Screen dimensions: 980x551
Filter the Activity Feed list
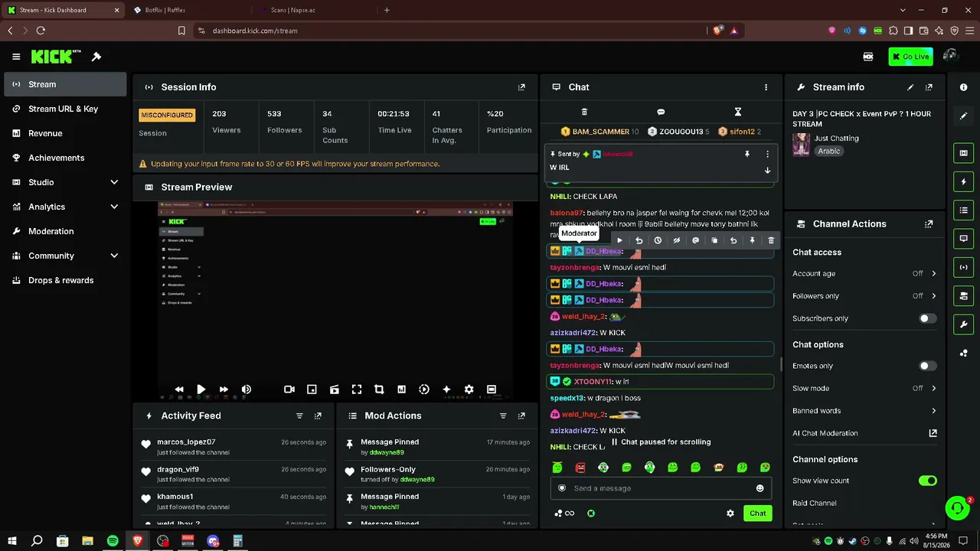pos(299,416)
